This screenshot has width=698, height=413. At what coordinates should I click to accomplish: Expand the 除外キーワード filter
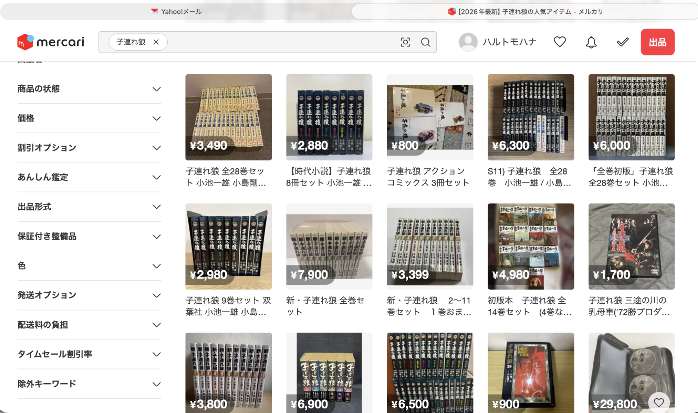(x=89, y=384)
